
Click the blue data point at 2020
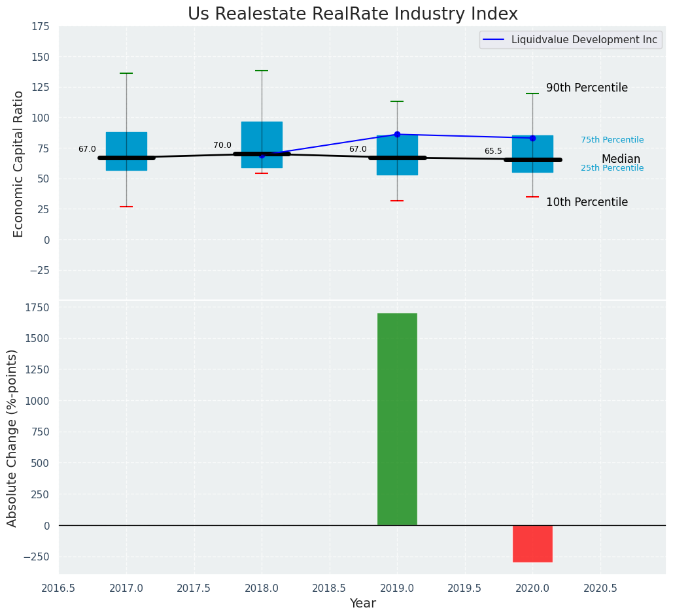click(532, 138)
